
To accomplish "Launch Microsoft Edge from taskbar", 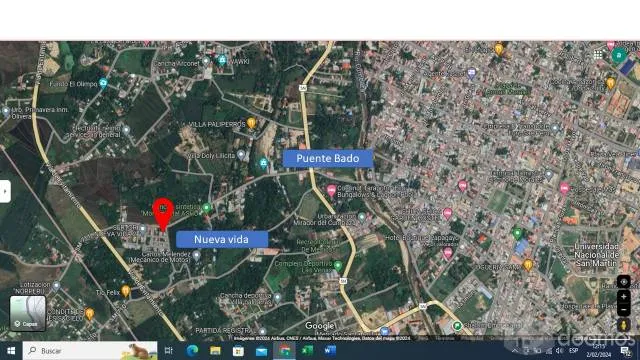I will [x=192, y=351].
